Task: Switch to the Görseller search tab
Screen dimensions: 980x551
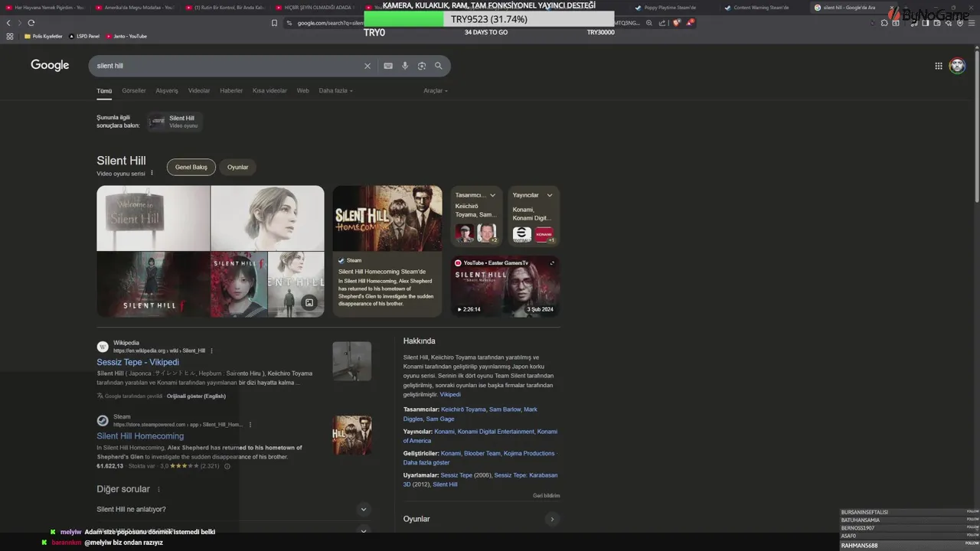Action: 134,90
